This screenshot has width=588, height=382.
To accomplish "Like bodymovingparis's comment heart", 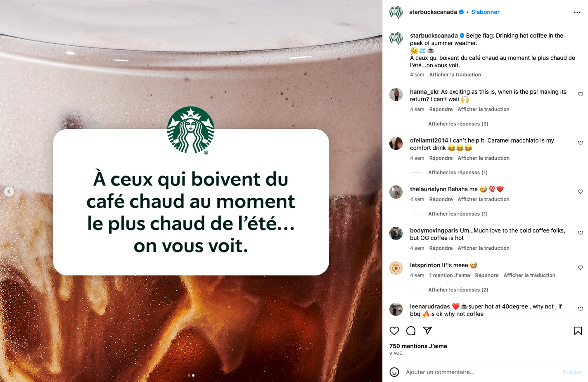I will pyautogui.click(x=581, y=233).
